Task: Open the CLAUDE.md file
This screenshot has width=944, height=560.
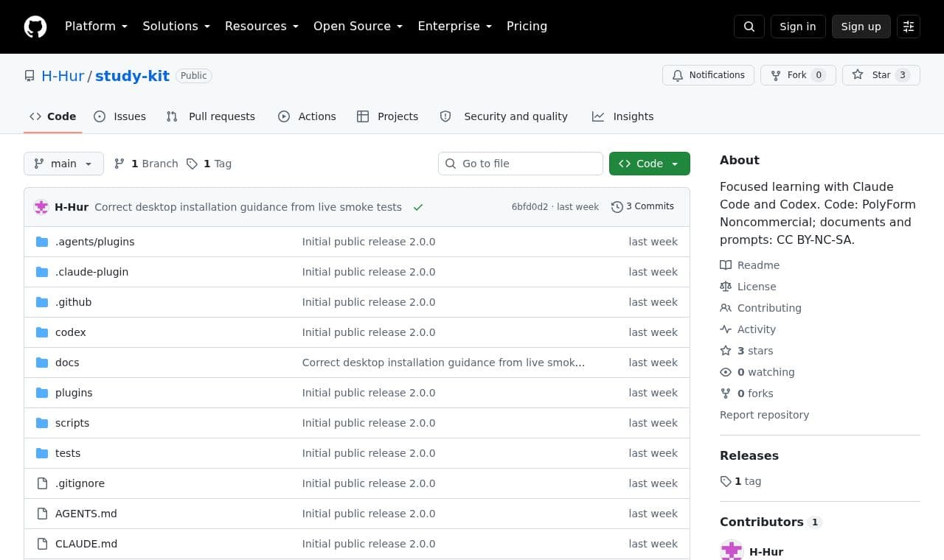Action: [86, 544]
